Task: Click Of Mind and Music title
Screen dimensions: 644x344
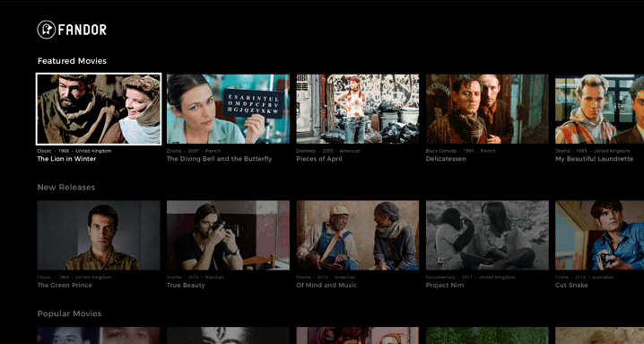Action: pos(326,285)
